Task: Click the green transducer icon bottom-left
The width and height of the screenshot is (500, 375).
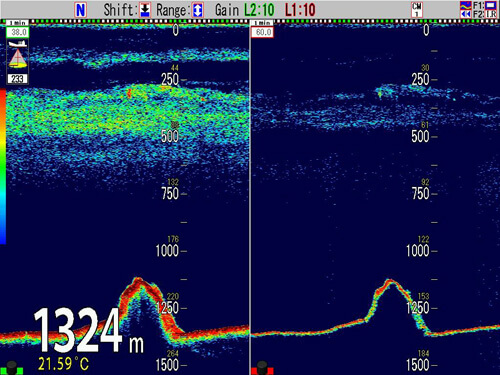Action: click(x=12, y=368)
